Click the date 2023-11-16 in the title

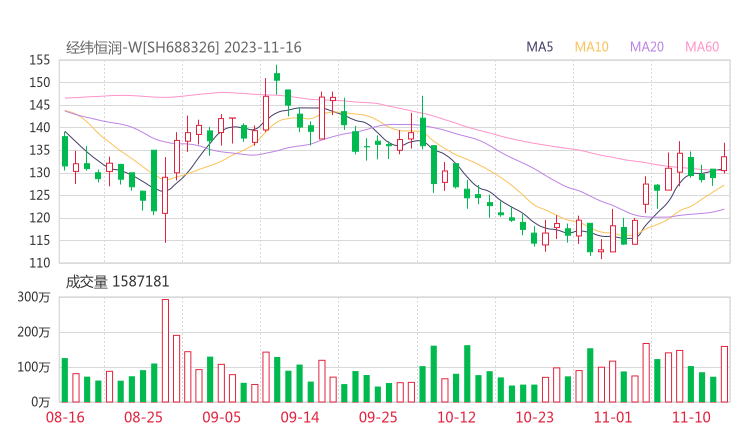tap(262, 48)
